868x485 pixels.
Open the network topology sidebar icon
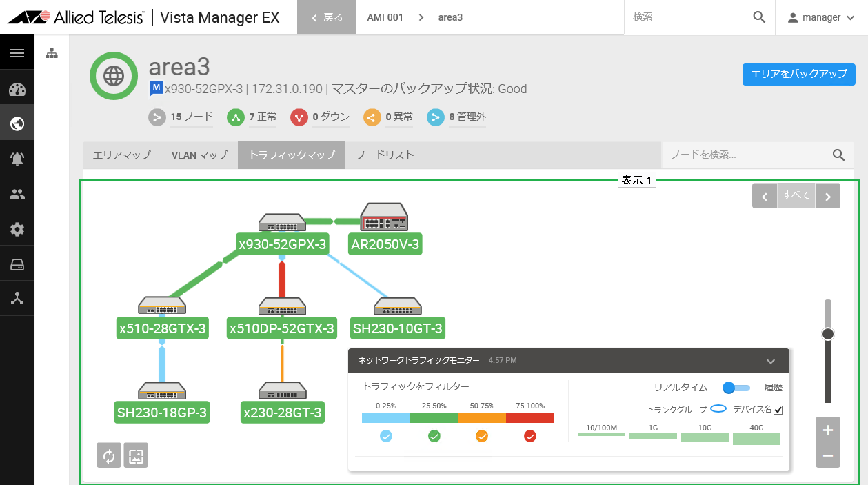17,299
